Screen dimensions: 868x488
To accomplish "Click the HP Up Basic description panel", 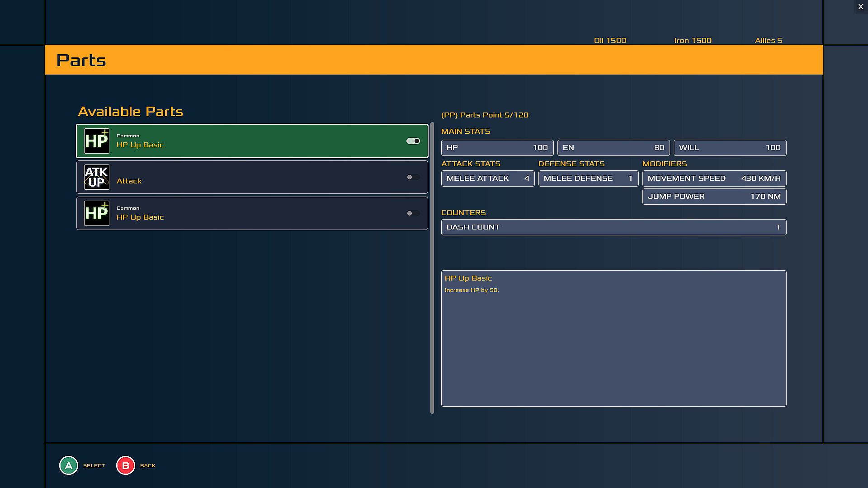I will click(x=613, y=338).
